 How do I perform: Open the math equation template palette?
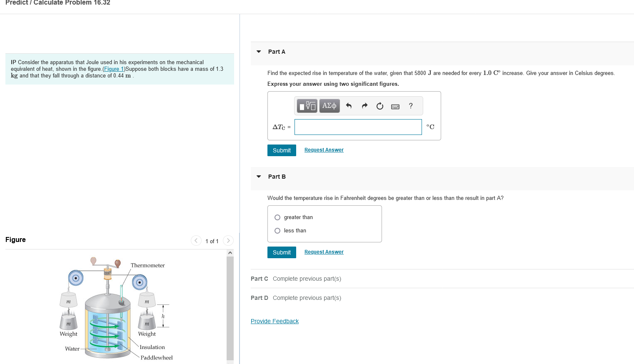point(307,106)
